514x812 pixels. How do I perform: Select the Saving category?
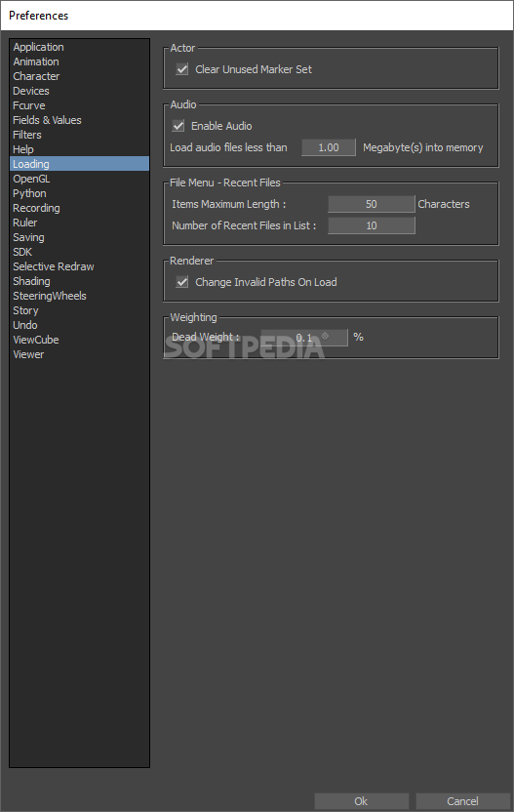click(x=79, y=237)
